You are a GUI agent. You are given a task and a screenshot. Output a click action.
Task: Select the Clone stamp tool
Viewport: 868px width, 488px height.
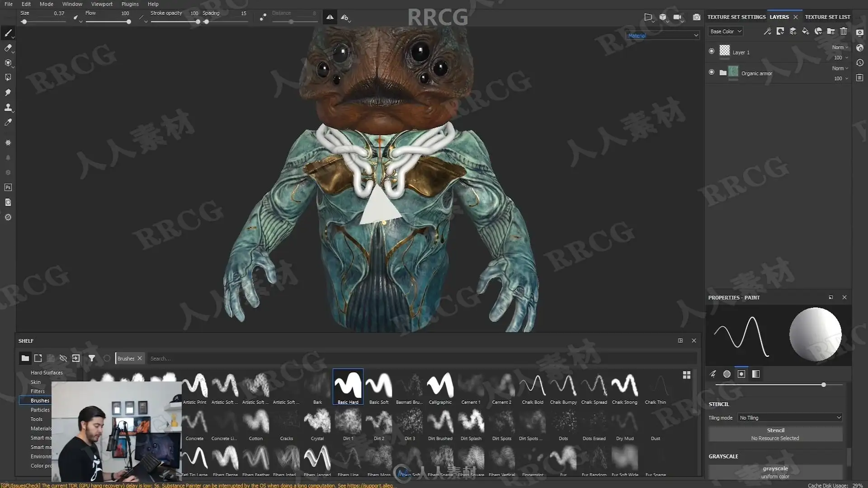(x=8, y=108)
